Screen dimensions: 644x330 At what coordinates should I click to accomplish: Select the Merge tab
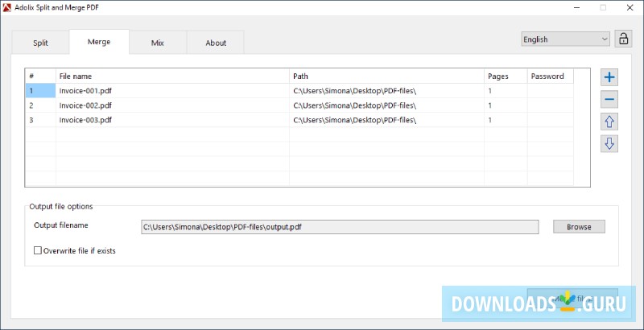point(99,42)
